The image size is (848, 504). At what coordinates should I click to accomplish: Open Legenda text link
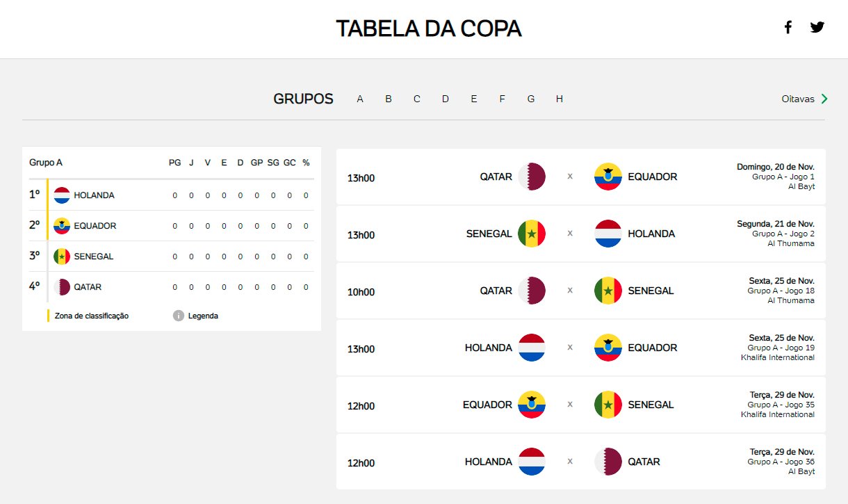203,316
